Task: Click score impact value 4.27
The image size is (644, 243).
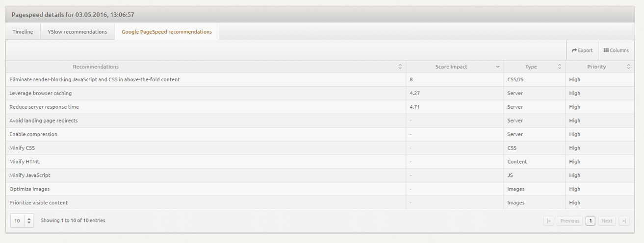Action: coord(414,93)
